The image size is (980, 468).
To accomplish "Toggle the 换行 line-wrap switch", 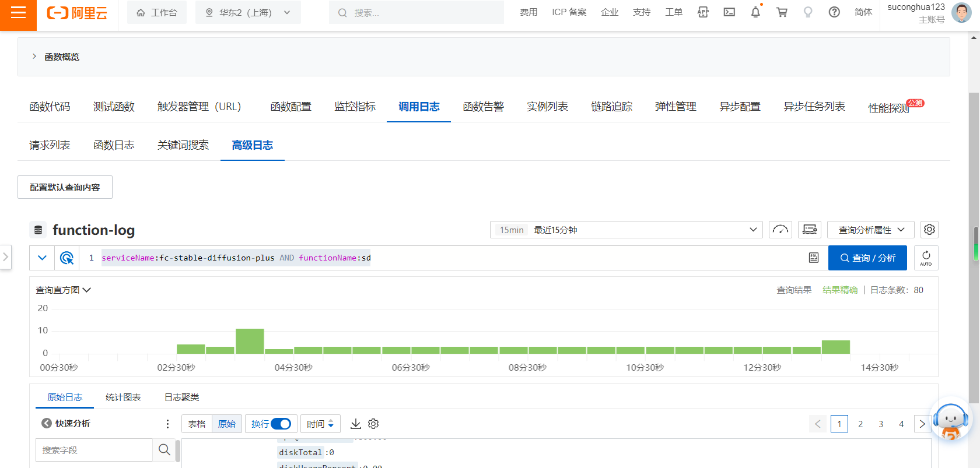I will (281, 424).
